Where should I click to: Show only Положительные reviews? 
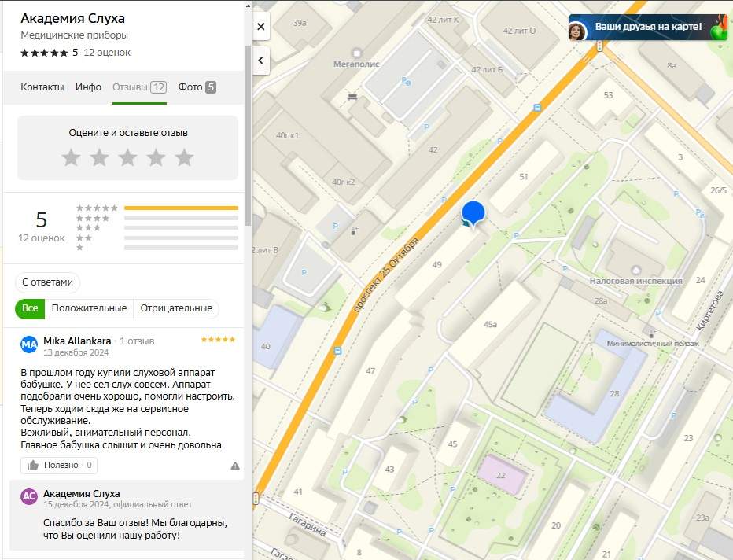(x=89, y=308)
